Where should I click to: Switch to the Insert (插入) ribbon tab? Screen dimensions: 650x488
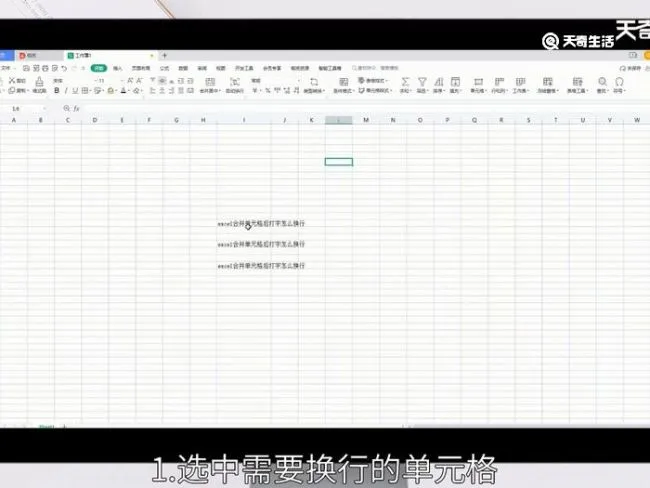pyautogui.click(x=117, y=68)
